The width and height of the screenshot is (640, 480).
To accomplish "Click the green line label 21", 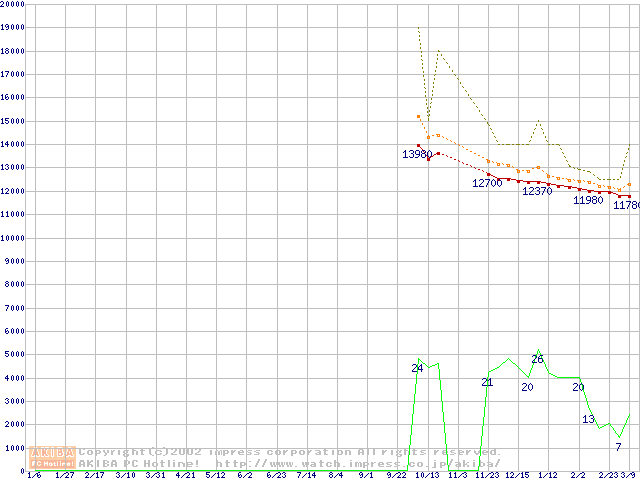I will pos(487,382).
